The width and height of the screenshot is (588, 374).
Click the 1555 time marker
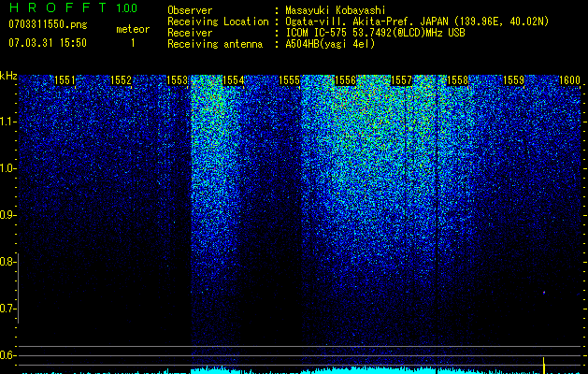[x=289, y=80]
